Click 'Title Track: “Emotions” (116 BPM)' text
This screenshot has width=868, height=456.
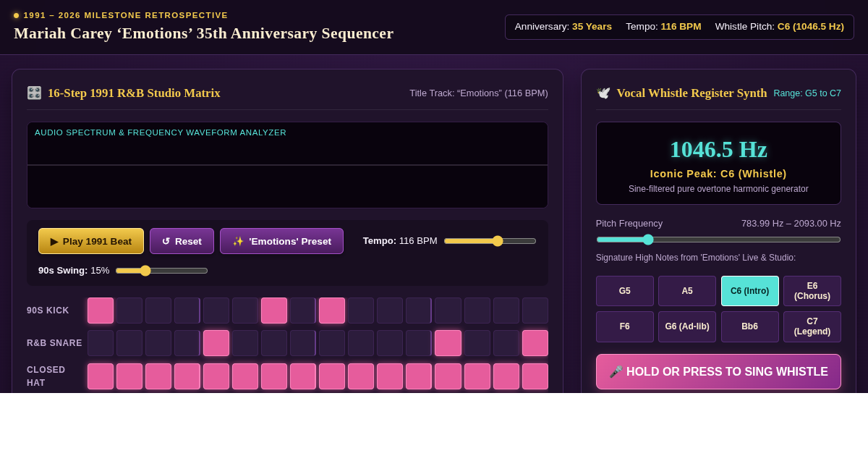point(479,93)
